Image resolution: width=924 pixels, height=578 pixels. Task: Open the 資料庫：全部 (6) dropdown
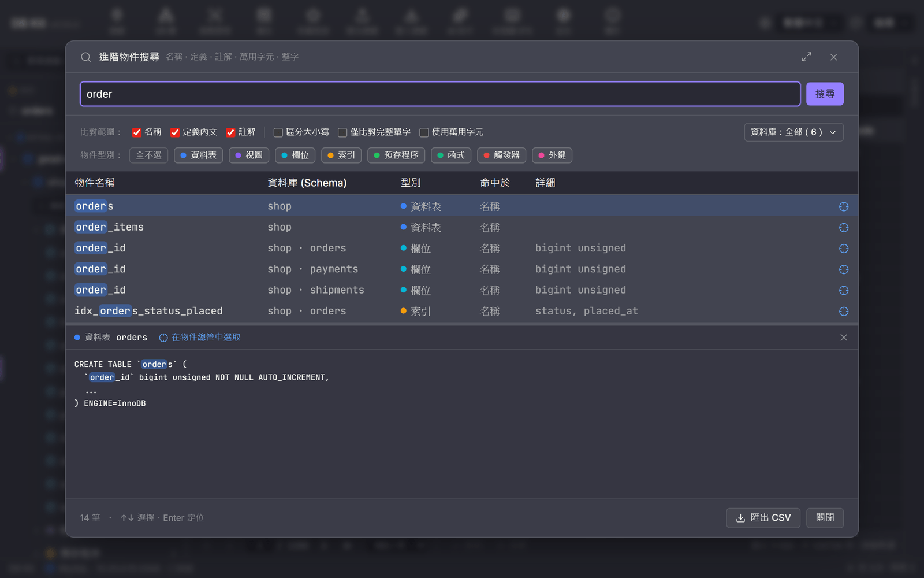pos(793,132)
